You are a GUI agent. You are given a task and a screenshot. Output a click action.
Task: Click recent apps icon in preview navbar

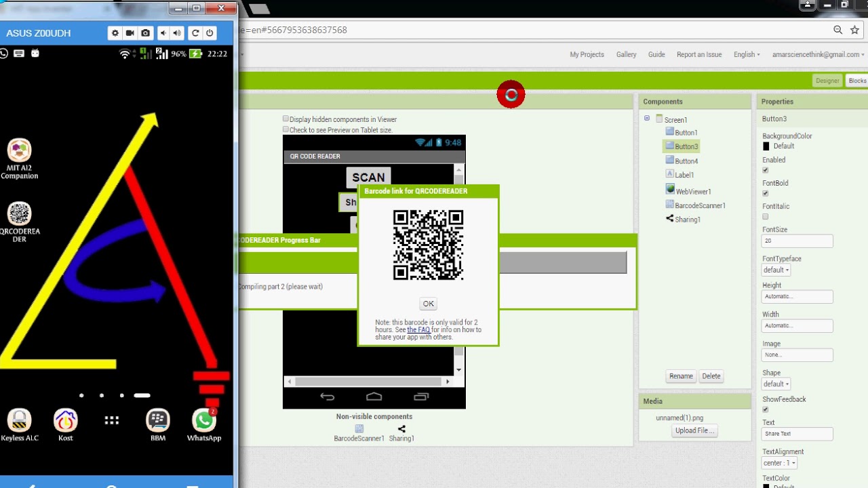coord(421,396)
